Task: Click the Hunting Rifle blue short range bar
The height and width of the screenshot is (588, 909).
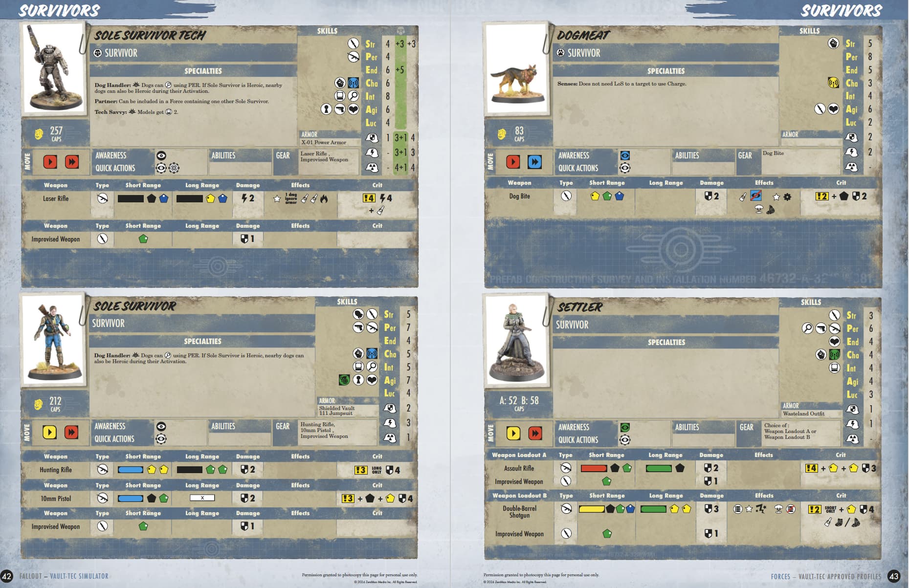Action: pyautogui.click(x=131, y=470)
